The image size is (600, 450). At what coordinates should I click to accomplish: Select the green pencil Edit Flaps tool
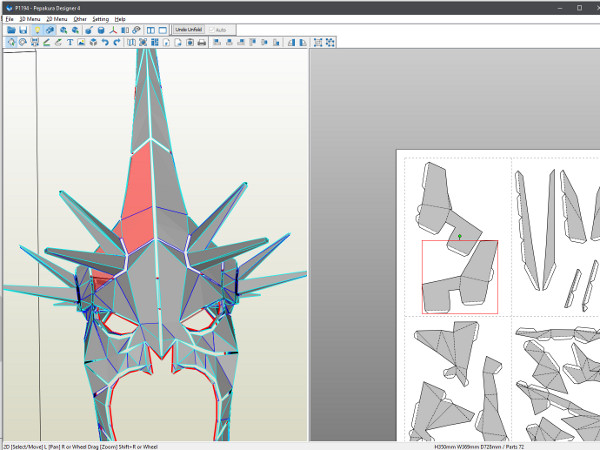[46, 42]
